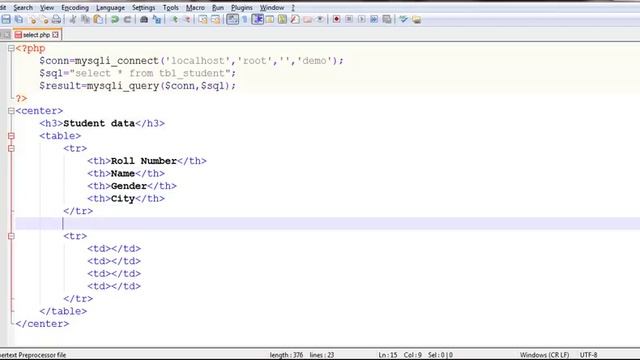Click the Close document toolbar icon
Image resolution: width=640 pixels, height=360 pixels.
[x=32, y=19]
